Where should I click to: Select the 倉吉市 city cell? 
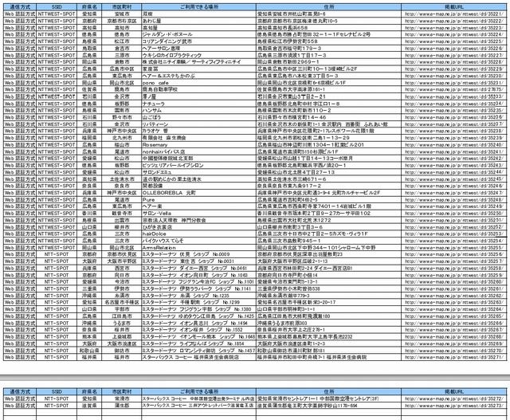[122, 49]
